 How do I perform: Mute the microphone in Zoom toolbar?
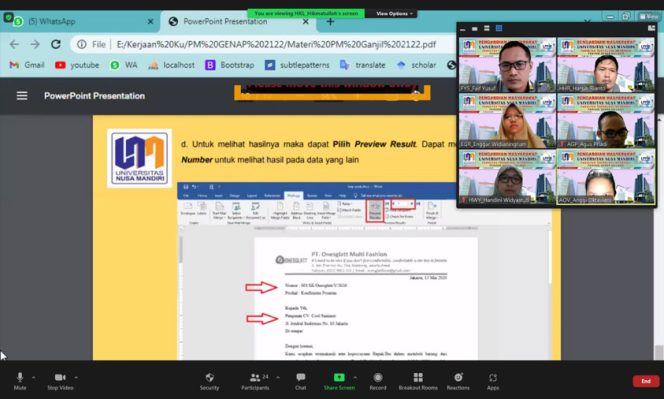19,381
